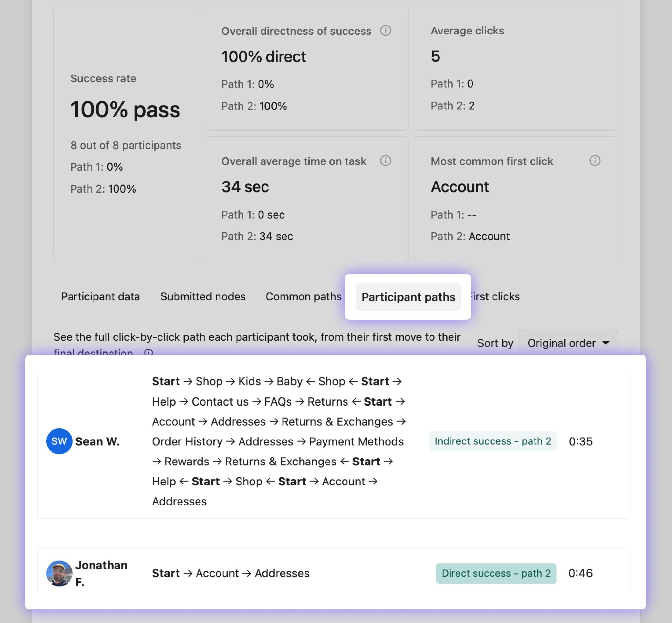Click info icon next to Overall average time on task
This screenshot has width=672, height=623.
point(386,161)
